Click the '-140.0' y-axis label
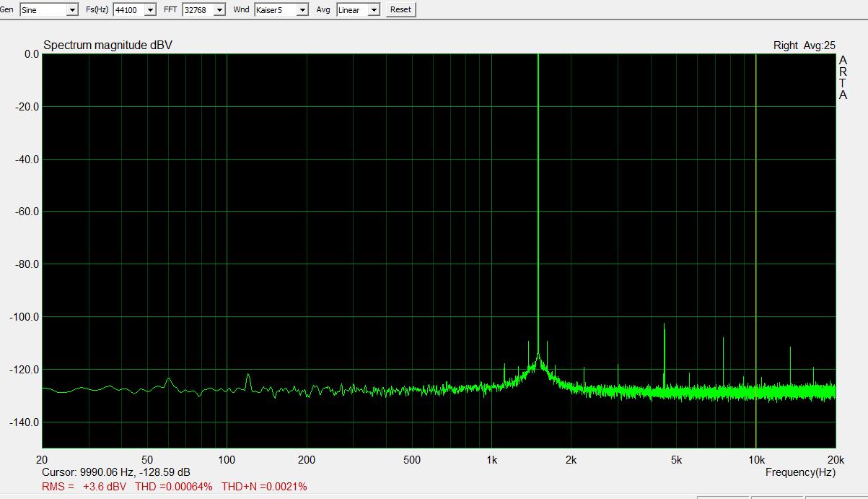Image resolution: width=868 pixels, height=499 pixels. 24,422
